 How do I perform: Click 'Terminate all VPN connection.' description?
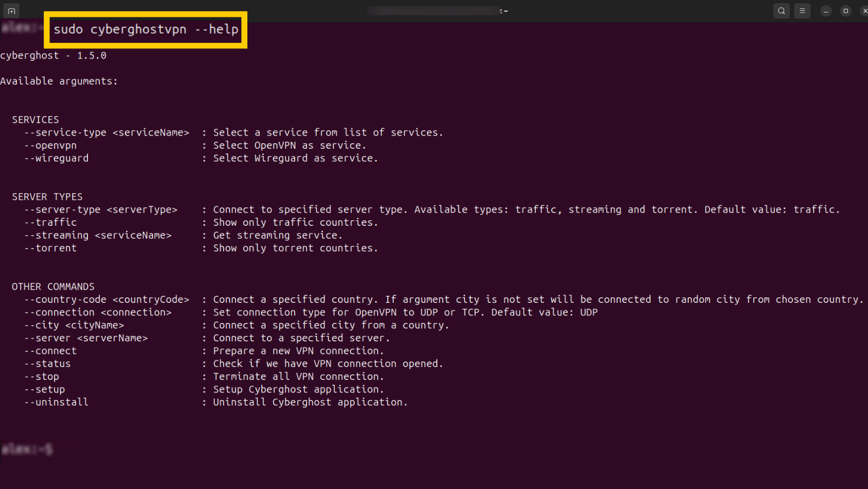pos(298,377)
